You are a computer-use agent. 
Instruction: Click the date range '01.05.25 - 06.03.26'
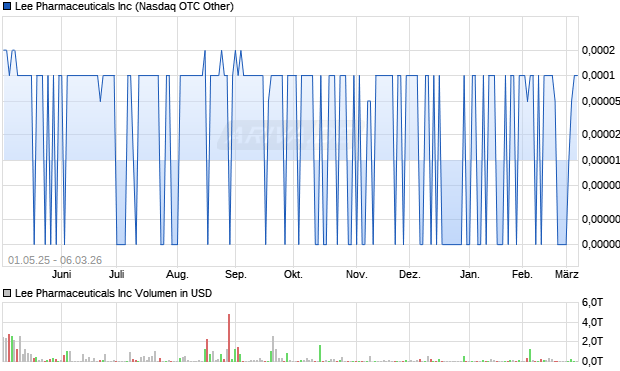[x=55, y=260]
